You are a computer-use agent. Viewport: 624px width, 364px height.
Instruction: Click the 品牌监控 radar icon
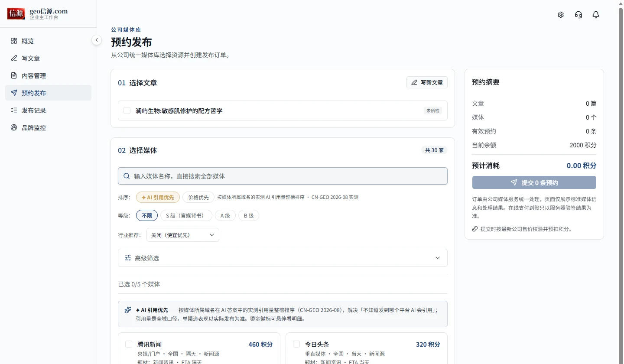click(14, 127)
